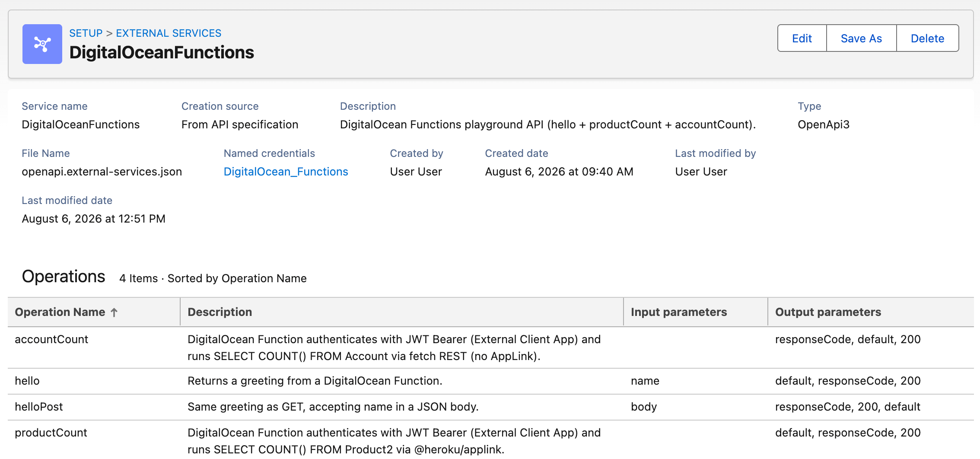Click the 'Last modified by' field label
Screen dimensions: 980x459
click(x=715, y=153)
